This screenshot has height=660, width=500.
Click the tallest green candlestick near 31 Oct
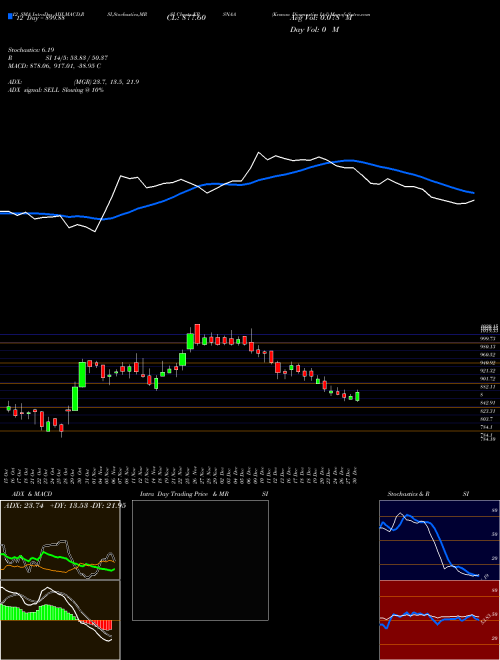[x=82, y=375]
